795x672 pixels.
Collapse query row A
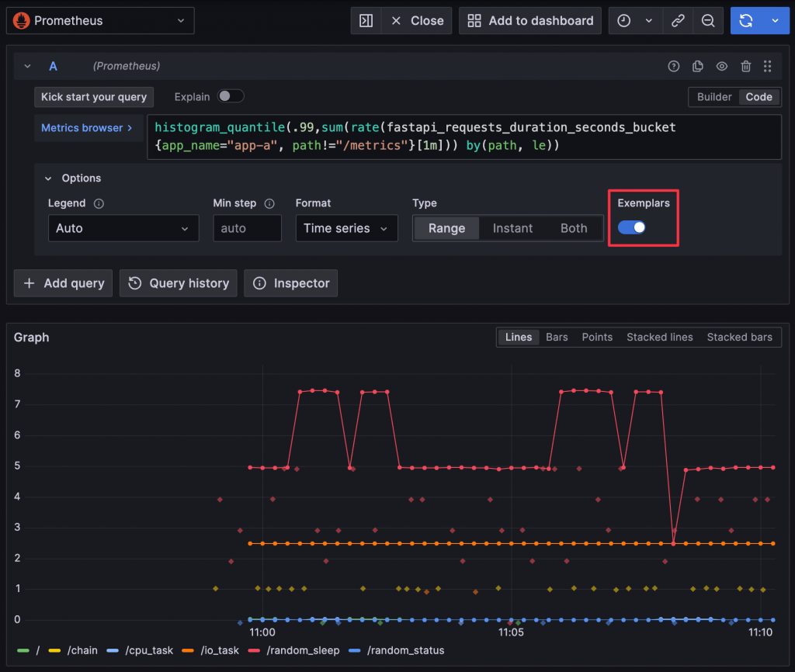27,67
